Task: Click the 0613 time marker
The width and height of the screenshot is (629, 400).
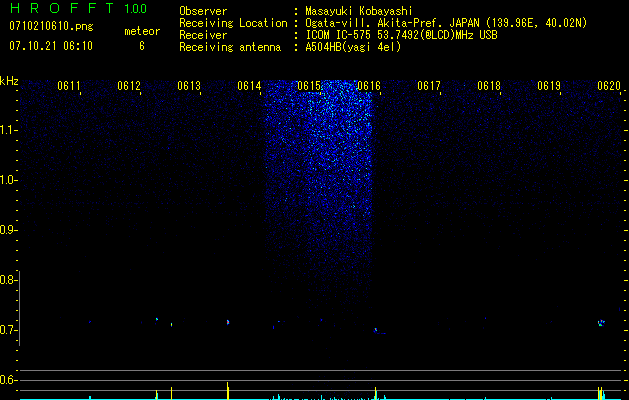Action: pyautogui.click(x=189, y=86)
